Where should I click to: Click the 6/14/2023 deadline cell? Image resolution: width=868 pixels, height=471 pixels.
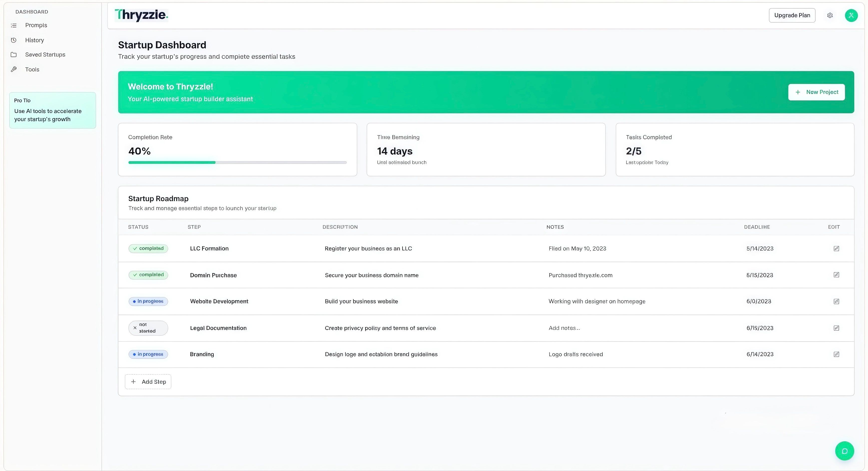click(x=760, y=354)
